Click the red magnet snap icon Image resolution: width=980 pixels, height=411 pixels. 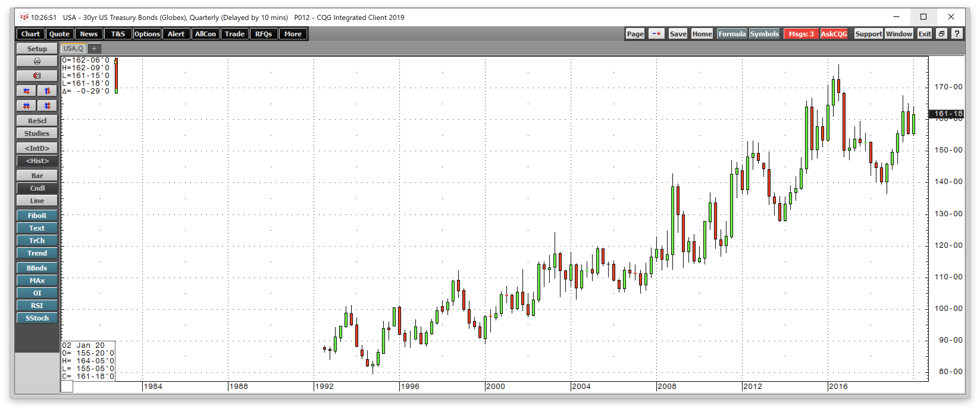37,76
